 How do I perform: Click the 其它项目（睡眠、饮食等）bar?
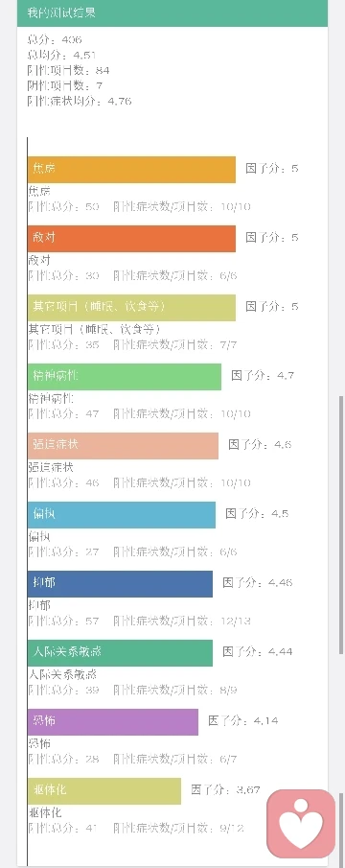131,308
